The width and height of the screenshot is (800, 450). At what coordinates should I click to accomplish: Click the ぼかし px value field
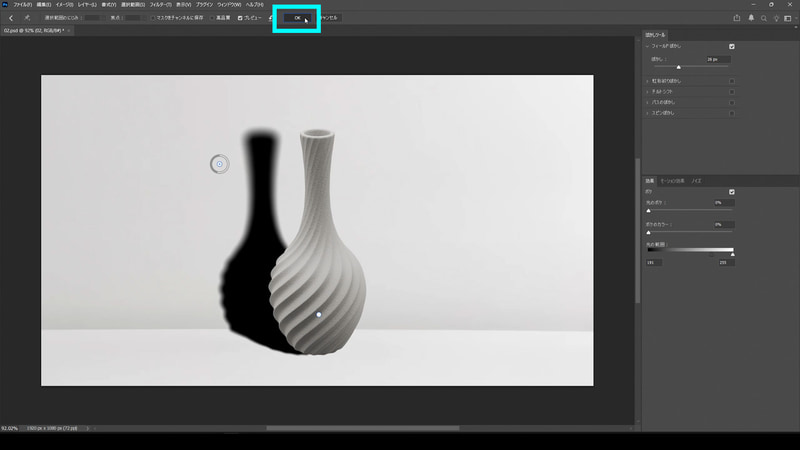pyautogui.click(x=718, y=60)
